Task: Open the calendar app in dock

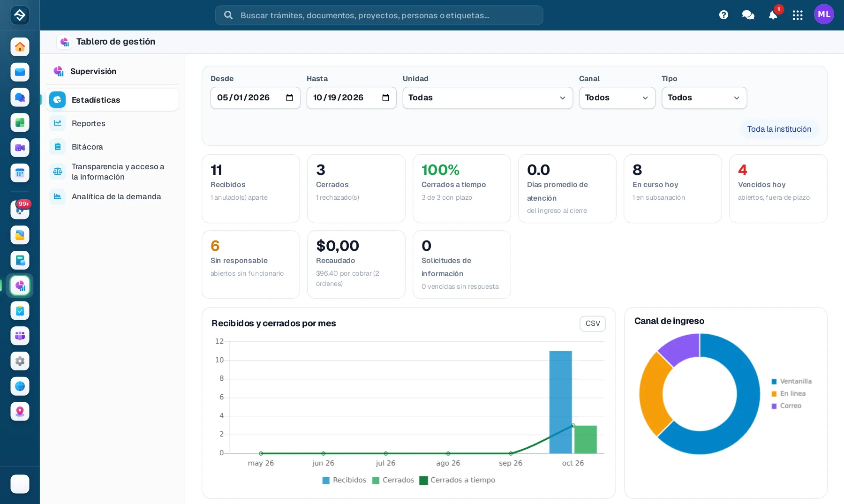Action: tap(20, 173)
